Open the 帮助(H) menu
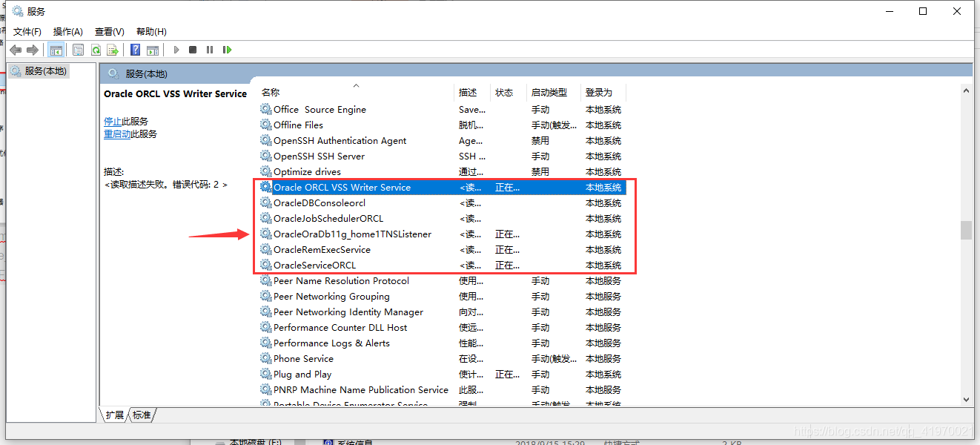This screenshot has width=980, height=445. [151, 31]
